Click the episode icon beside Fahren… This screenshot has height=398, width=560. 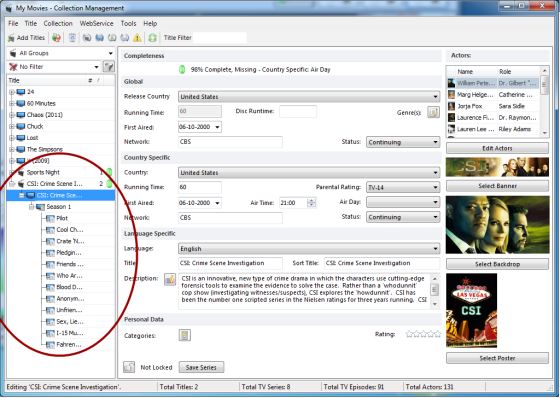[x=50, y=344]
